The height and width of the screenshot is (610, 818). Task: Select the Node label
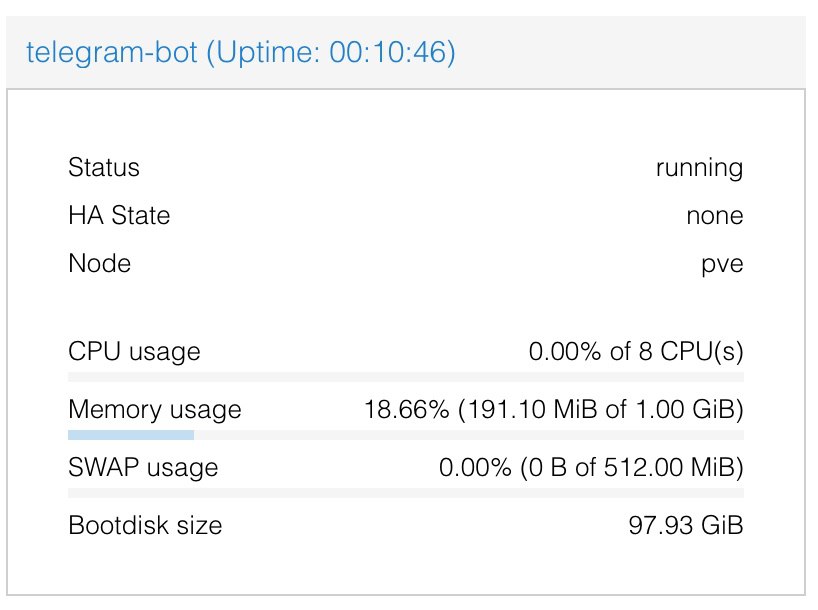click(x=100, y=264)
